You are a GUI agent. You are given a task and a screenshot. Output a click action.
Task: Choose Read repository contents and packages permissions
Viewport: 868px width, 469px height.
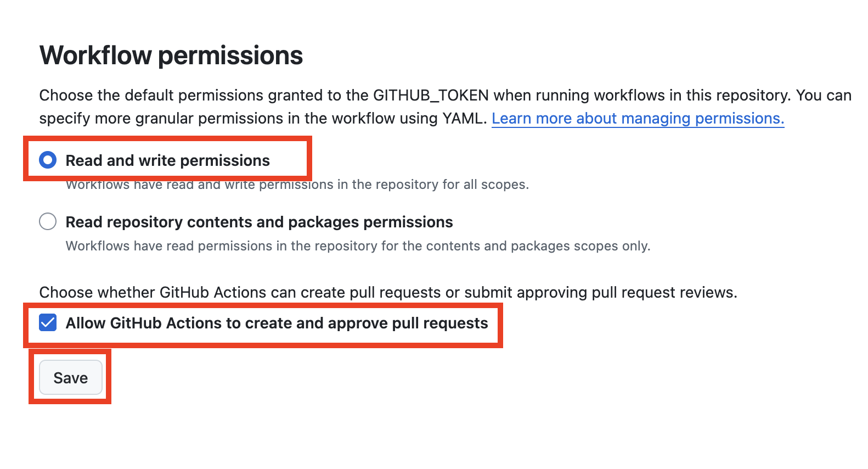pyautogui.click(x=48, y=221)
